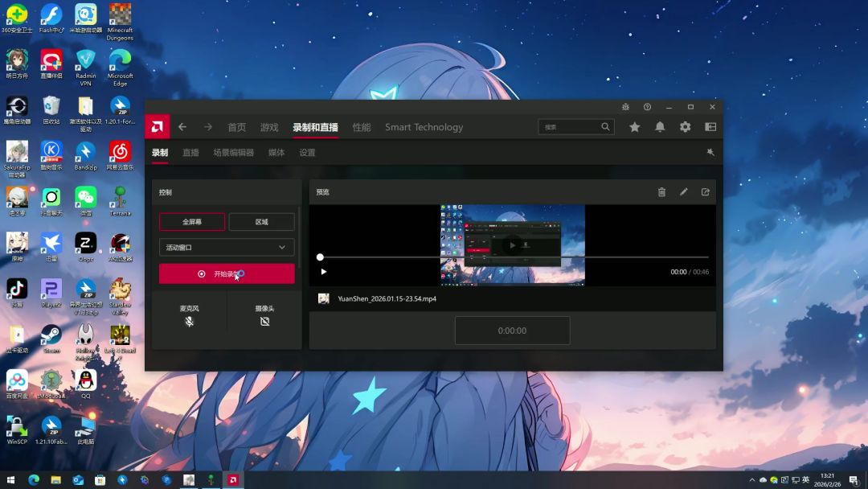
Task: Switch to the 录制 sub-tab
Action: click(160, 152)
